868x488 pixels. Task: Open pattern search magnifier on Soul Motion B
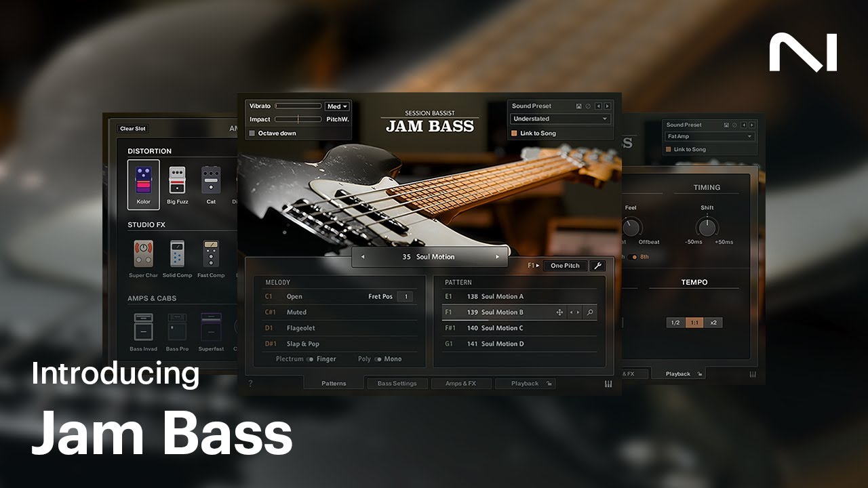[590, 312]
